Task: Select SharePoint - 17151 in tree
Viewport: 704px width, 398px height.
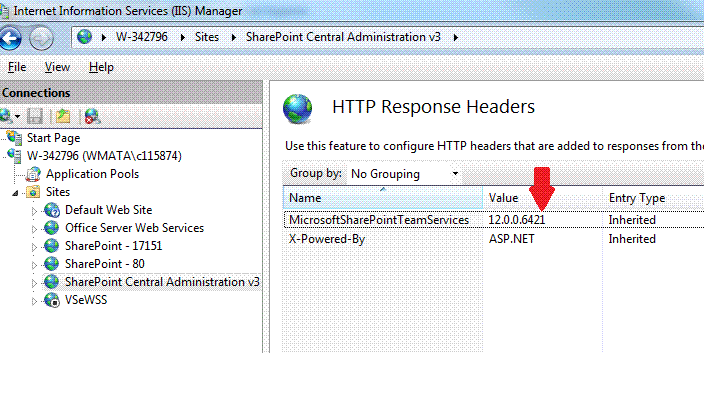Action: 113,246
